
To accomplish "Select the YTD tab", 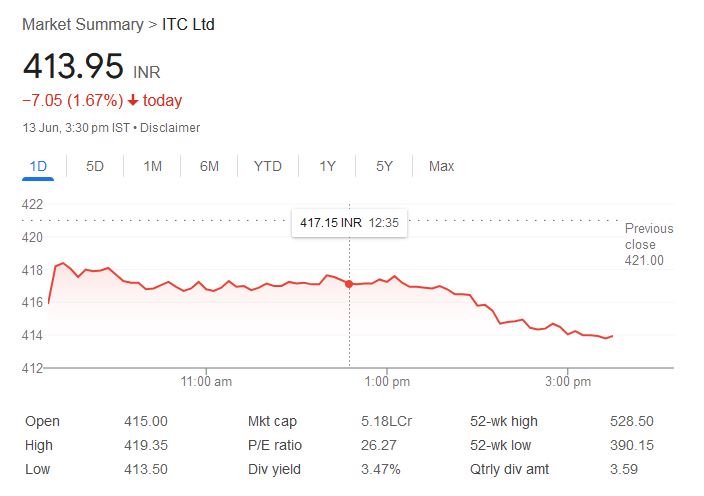I will coord(268,166).
